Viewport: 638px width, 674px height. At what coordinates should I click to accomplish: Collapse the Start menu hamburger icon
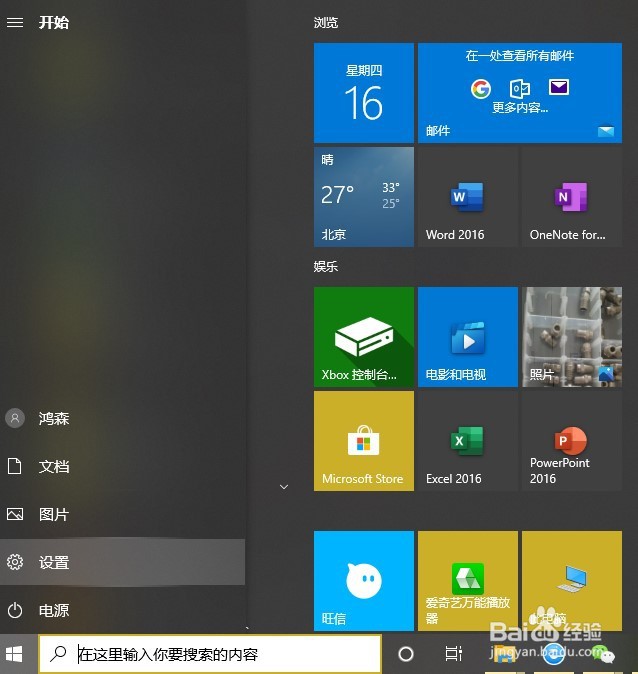tap(15, 22)
